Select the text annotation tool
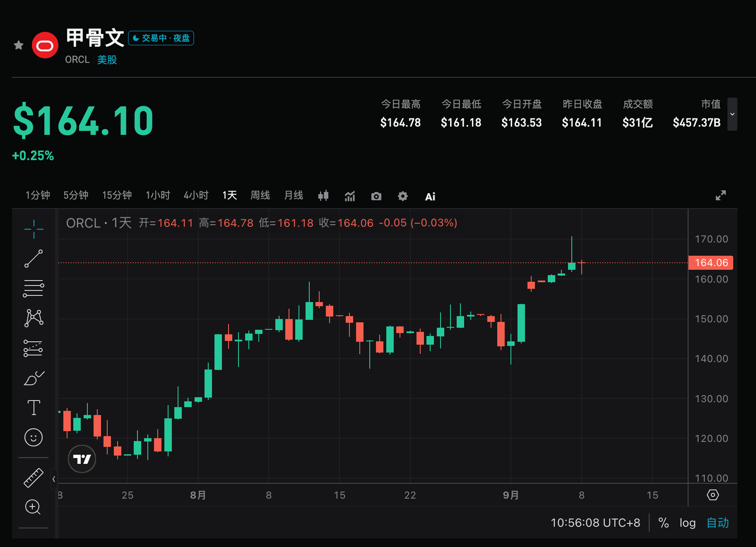Screen dimensions: 756x547 (x=34, y=408)
